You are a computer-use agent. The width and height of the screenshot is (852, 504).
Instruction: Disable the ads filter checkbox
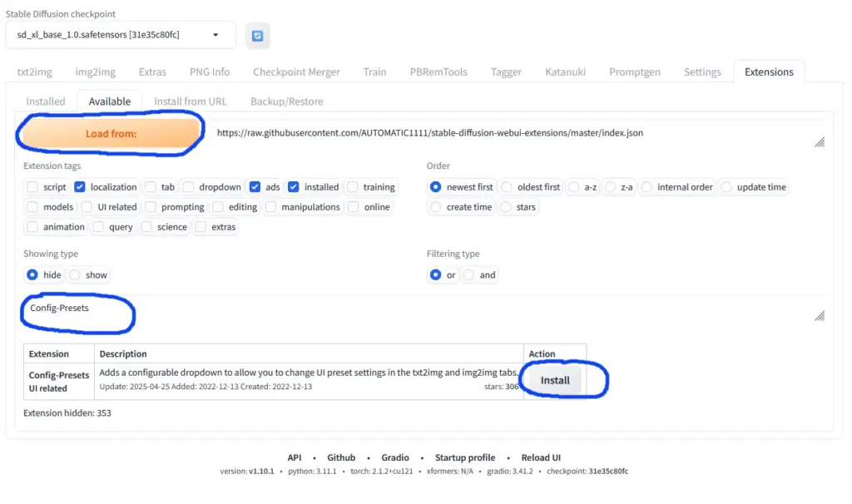coord(255,187)
